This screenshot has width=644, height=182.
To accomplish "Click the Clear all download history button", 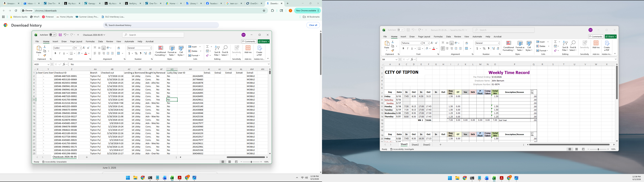I will point(313,25).
